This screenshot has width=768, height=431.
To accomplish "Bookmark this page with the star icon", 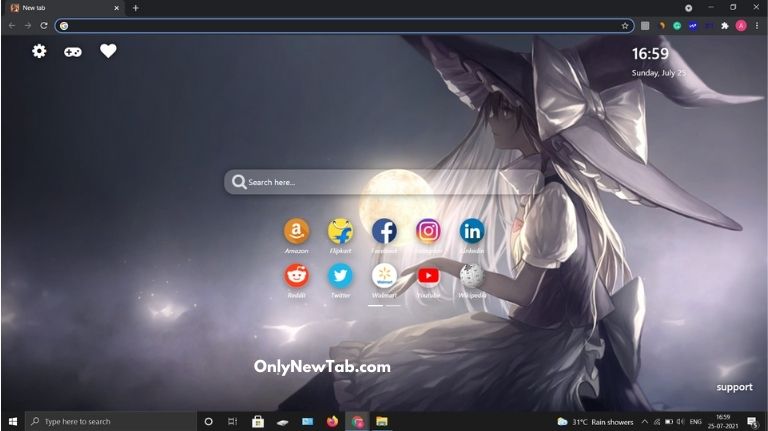I will pos(624,26).
